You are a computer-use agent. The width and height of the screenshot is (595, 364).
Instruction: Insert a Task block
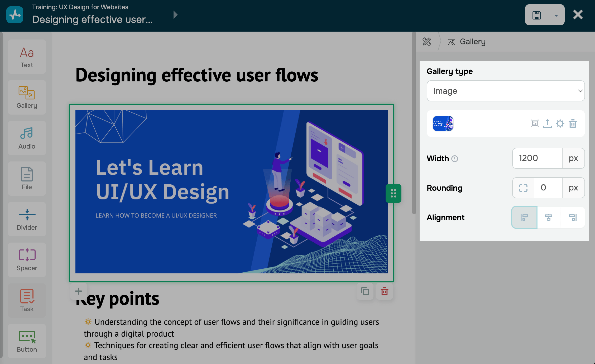[27, 300]
